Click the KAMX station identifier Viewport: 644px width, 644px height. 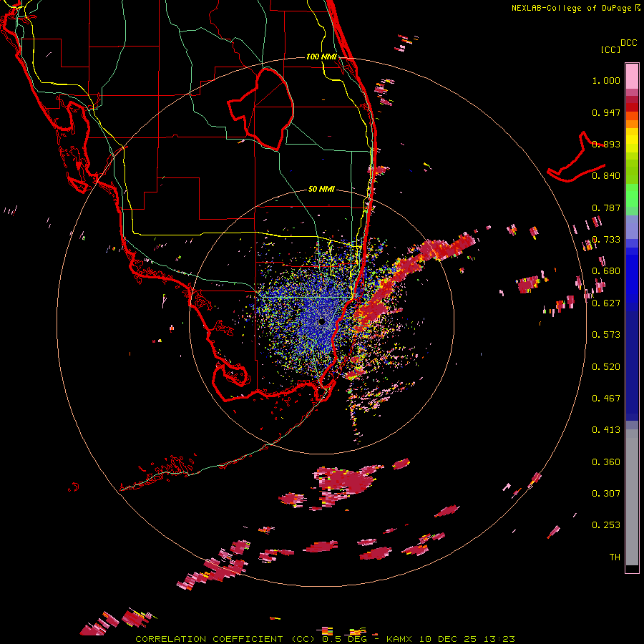coord(400,639)
